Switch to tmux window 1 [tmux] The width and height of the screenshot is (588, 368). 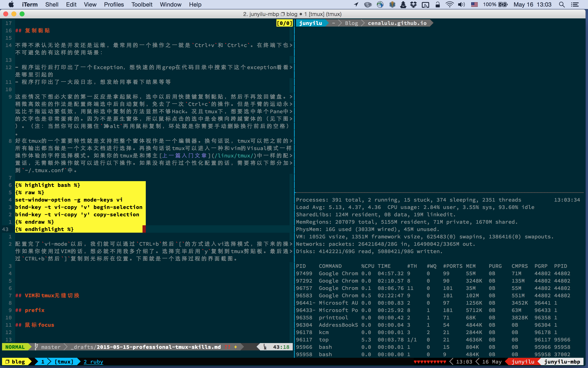pyautogui.click(x=57, y=361)
